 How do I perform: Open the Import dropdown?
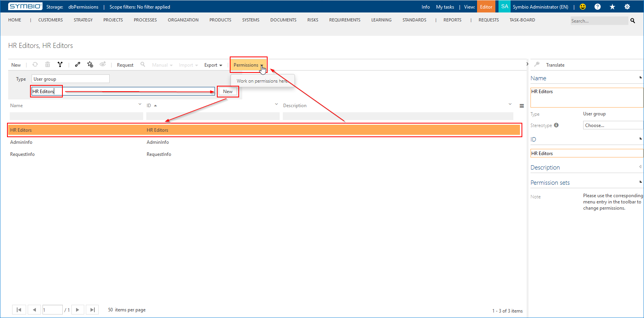point(188,65)
